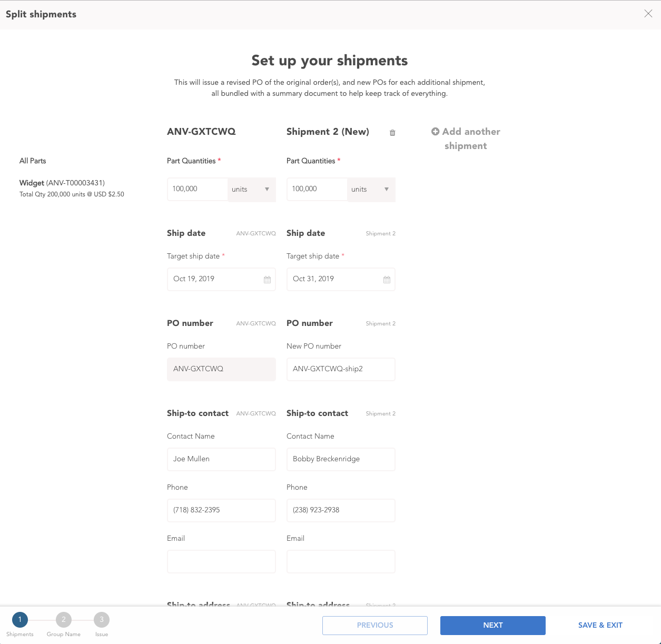Go to step 1 Shipments
This screenshot has height=644, width=661.
(x=20, y=620)
